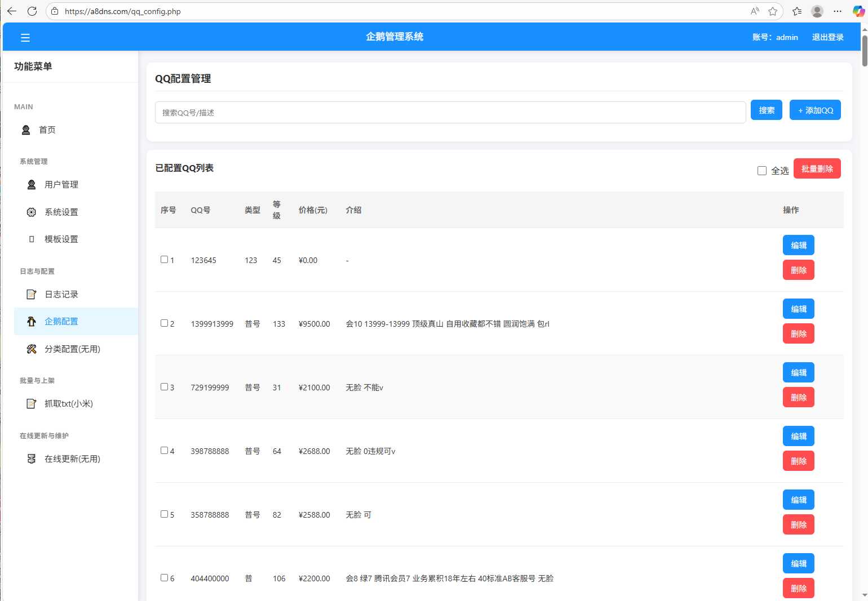Click the 在线更新 update icon
The height and width of the screenshot is (601, 868).
pos(31,458)
